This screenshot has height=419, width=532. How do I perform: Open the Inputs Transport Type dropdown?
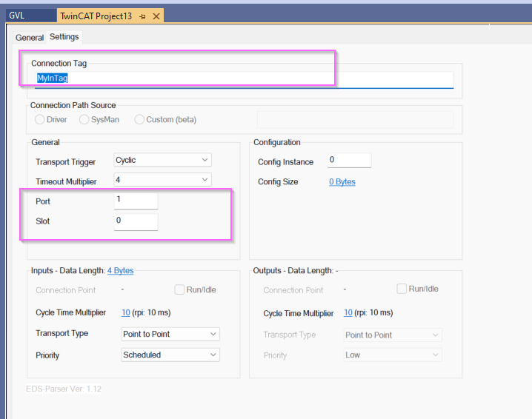170,334
